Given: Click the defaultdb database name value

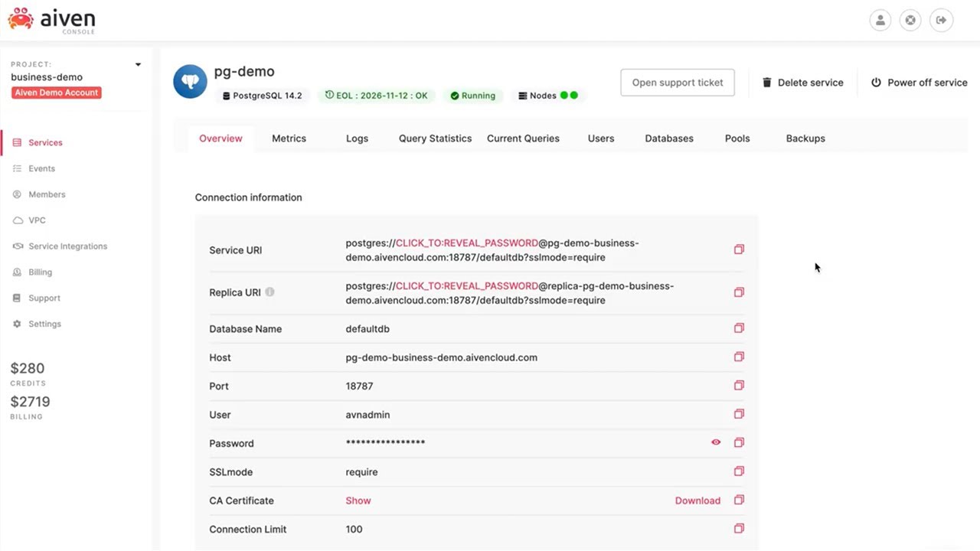Looking at the screenshot, I should click(367, 329).
